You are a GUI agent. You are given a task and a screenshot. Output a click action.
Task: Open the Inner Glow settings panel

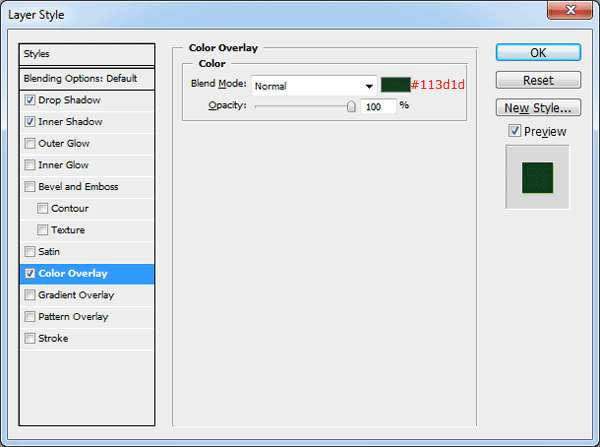click(x=64, y=165)
